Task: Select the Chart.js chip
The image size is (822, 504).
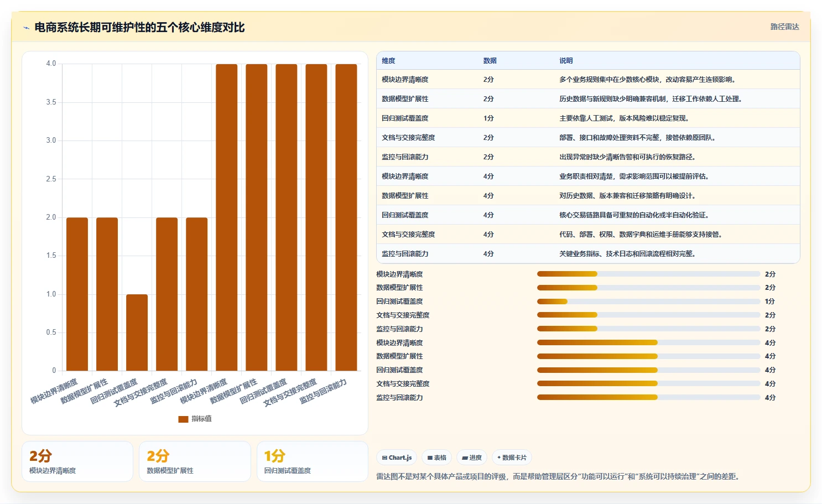Action: 397,458
